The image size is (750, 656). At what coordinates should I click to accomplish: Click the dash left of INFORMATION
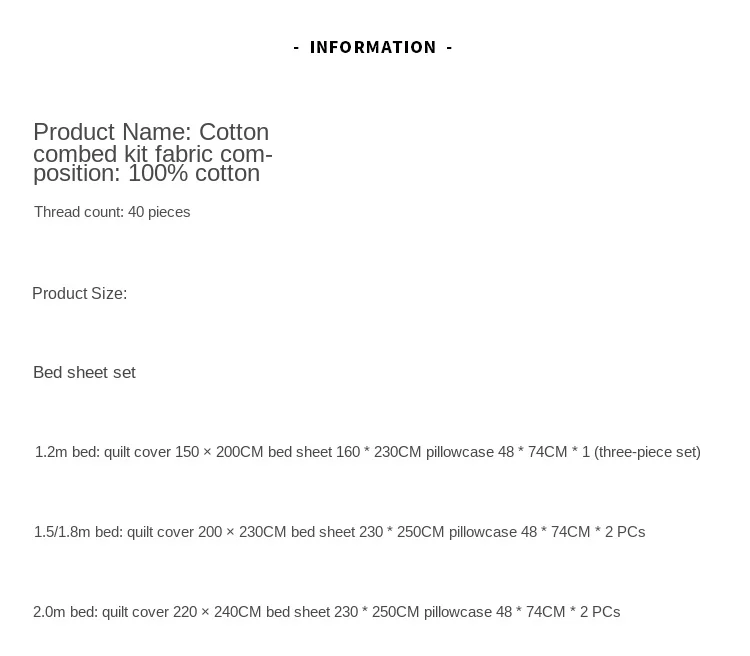(297, 47)
